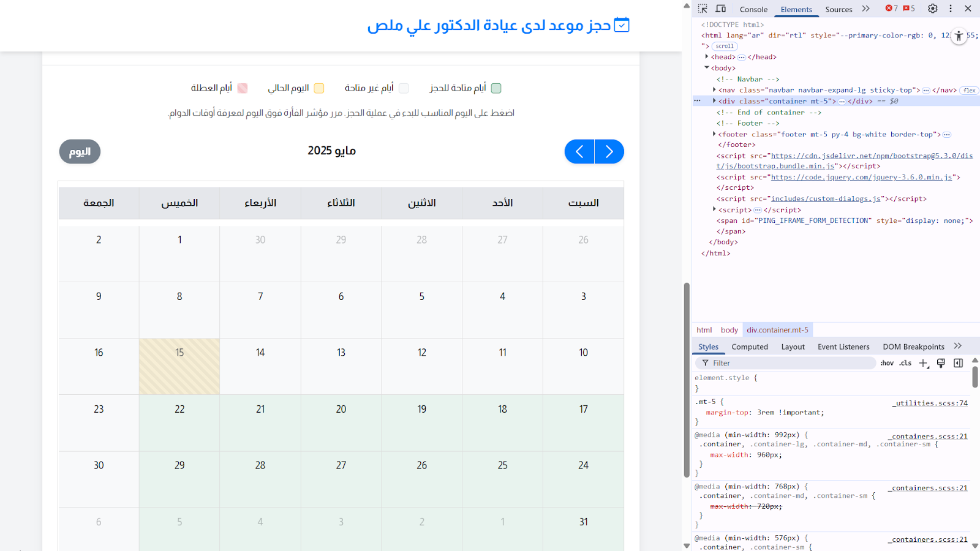The image size is (980, 551).
Task: Click the page vertical scrollbar thumb
Action: [x=687, y=380]
